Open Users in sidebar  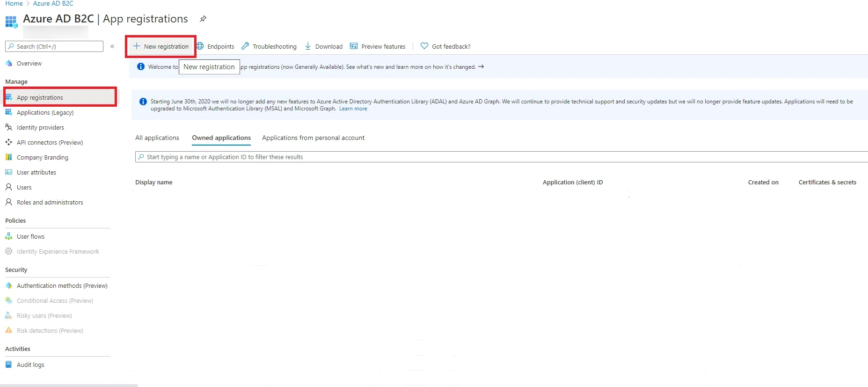tap(24, 187)
